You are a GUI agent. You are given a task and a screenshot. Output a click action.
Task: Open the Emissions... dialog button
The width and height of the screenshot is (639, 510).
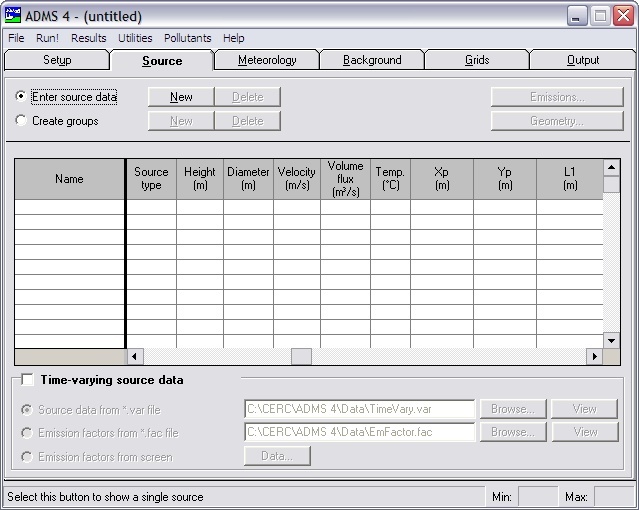(557, 97)
